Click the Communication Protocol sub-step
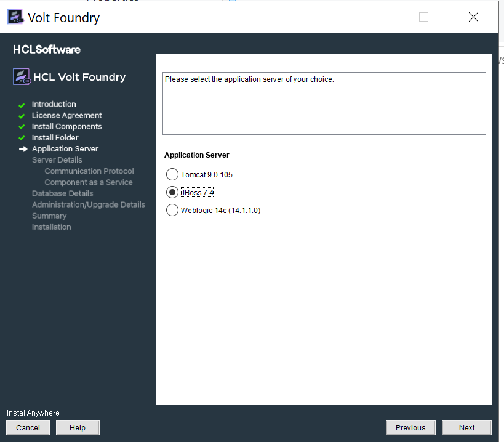The width and height of the screenshot is (504, 444). 89,171
